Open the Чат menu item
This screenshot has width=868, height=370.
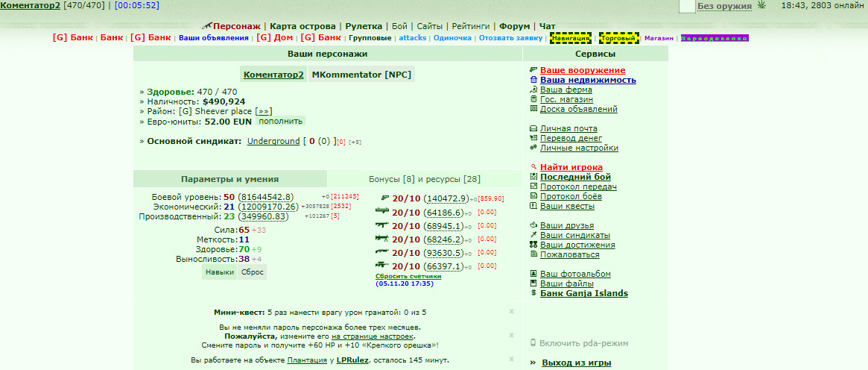[548, 26]
